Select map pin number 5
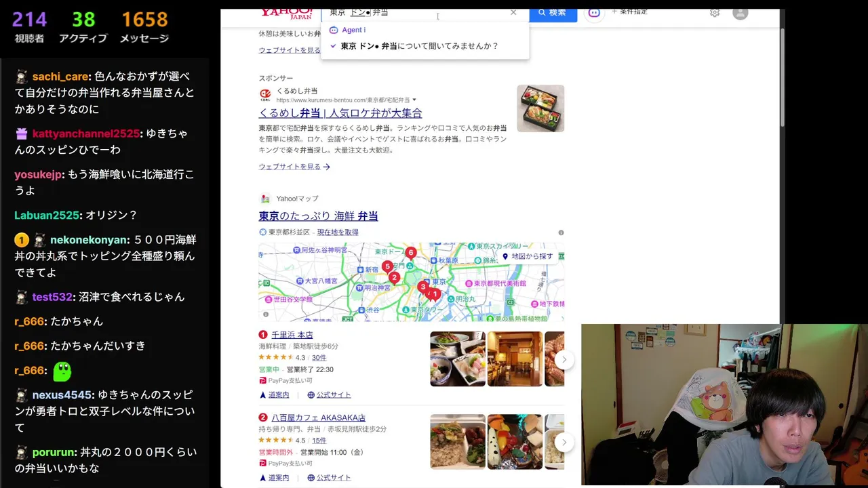Viewport: 868px width, 488px height. click(x=387, y=267)
